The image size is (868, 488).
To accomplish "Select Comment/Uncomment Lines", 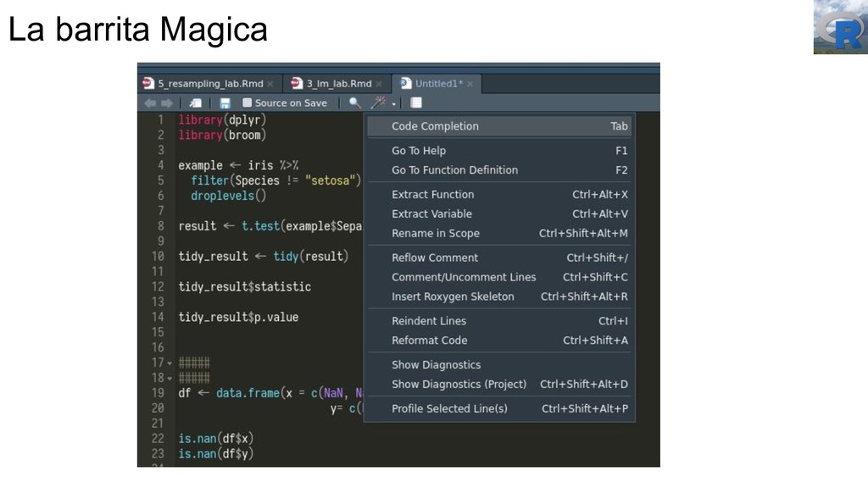I will (499, 277).
